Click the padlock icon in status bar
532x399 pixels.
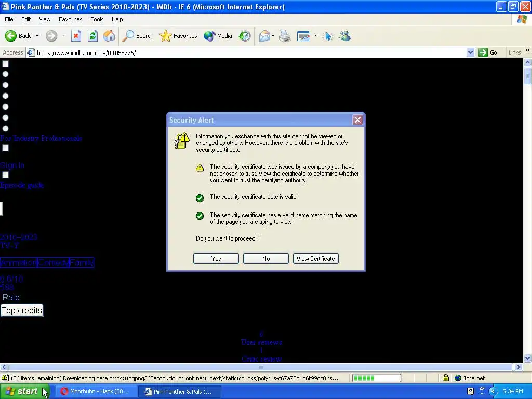[445, 378]
